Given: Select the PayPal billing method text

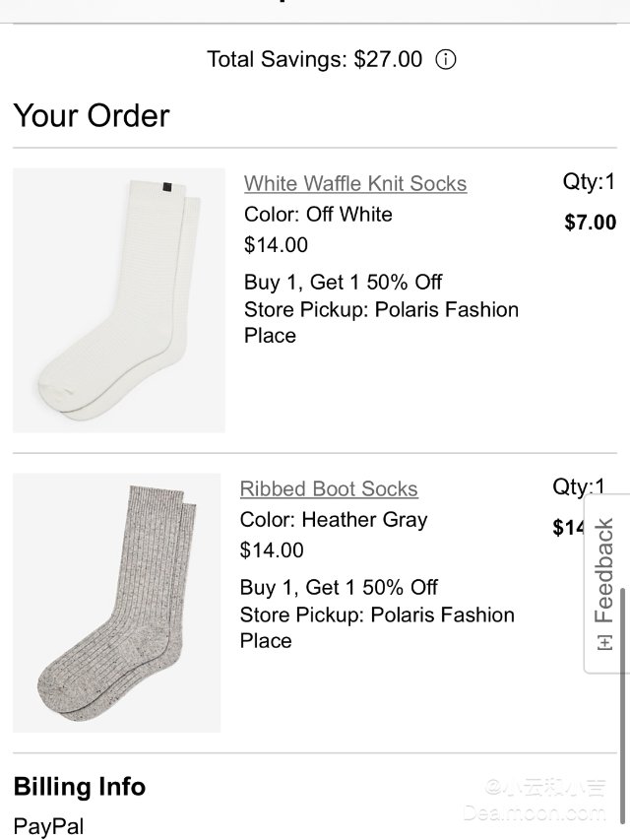Looking at the screenshot, I should 49,826.
